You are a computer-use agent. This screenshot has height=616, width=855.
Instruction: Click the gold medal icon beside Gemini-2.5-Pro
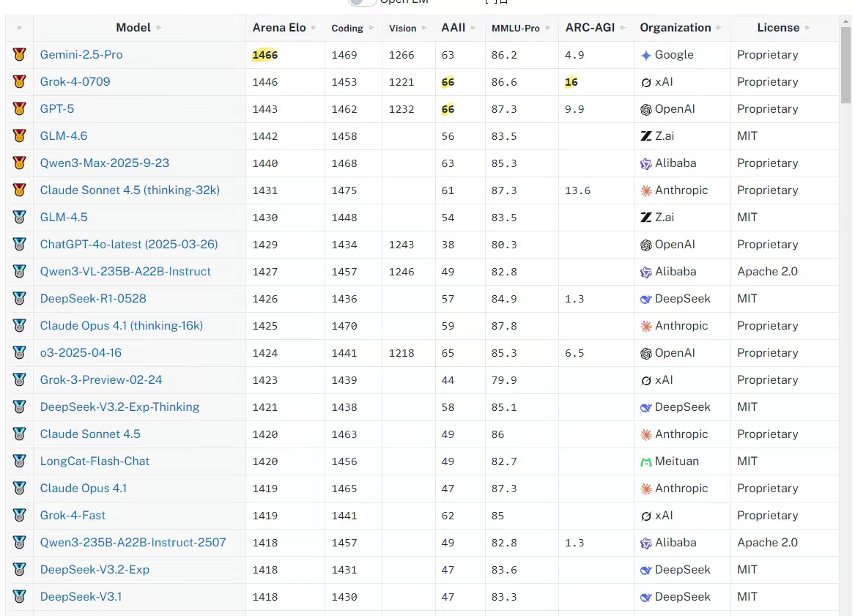20,54
